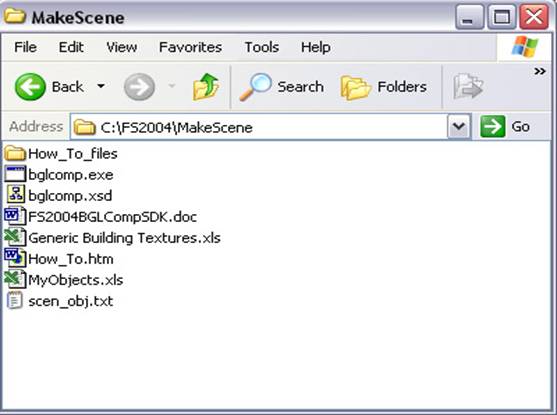
Task: Select the How_To.htm file name
Action: (71, 259)
